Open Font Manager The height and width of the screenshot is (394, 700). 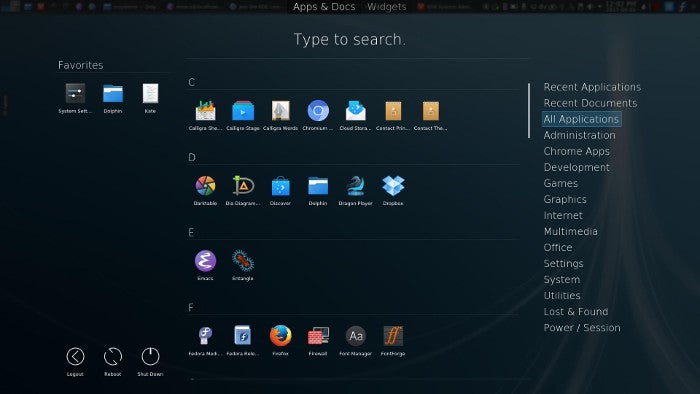355,340
